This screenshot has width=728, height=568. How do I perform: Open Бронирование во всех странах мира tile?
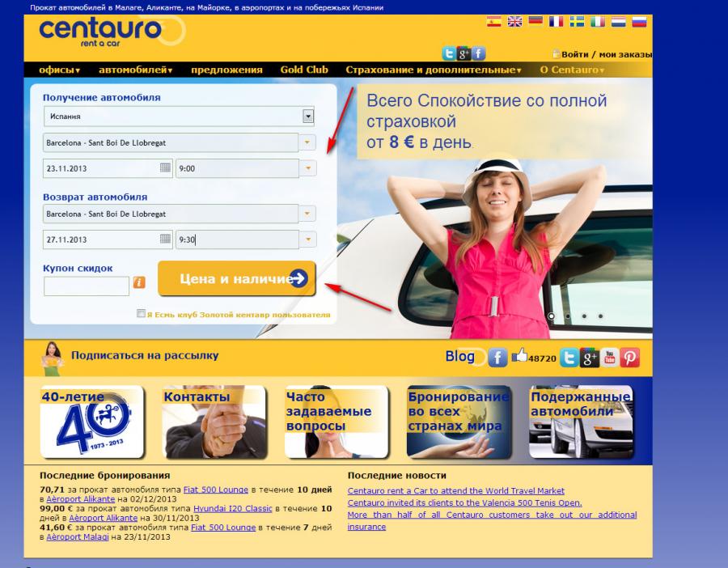[x=459, y=422]
